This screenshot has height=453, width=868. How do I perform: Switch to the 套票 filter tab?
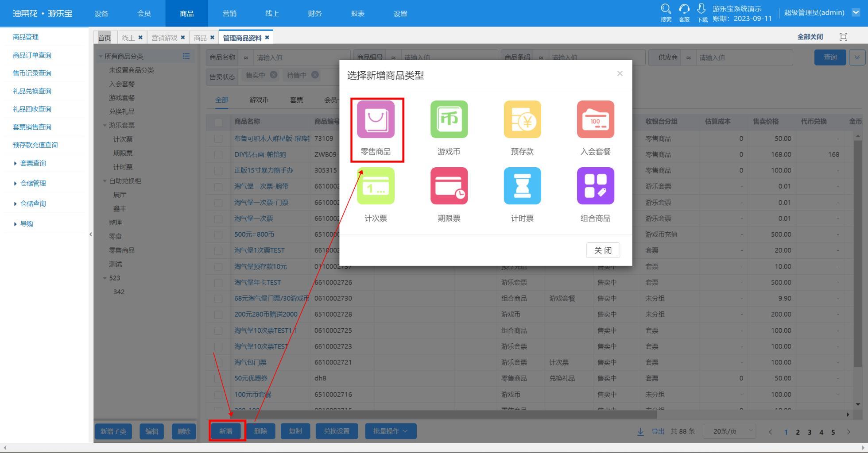click(x=296, y=100)
